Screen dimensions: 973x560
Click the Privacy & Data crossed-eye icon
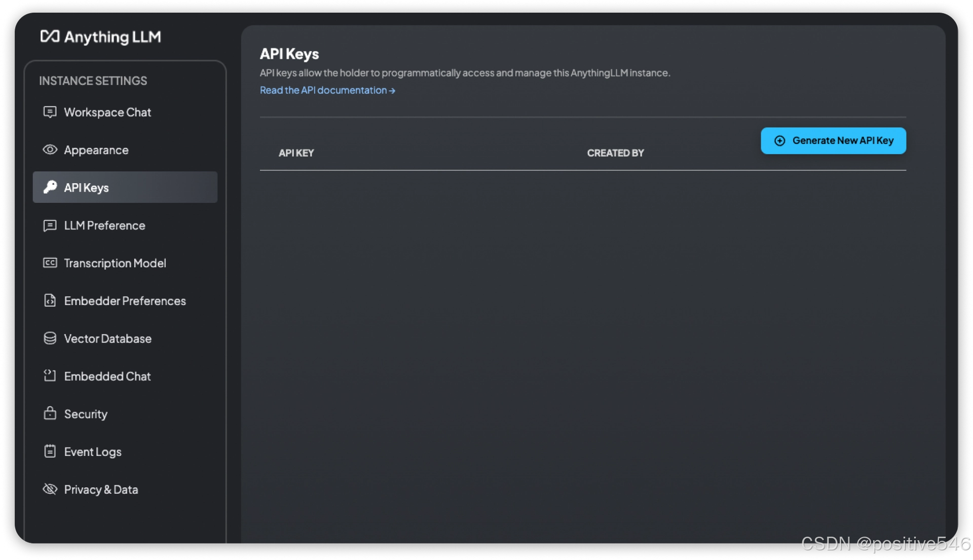[50, 489]
